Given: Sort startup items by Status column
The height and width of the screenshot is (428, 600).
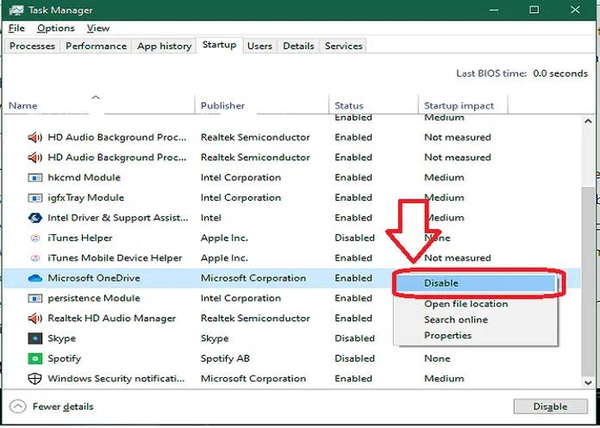Looking at the screenshot, I should coord(349,105).
